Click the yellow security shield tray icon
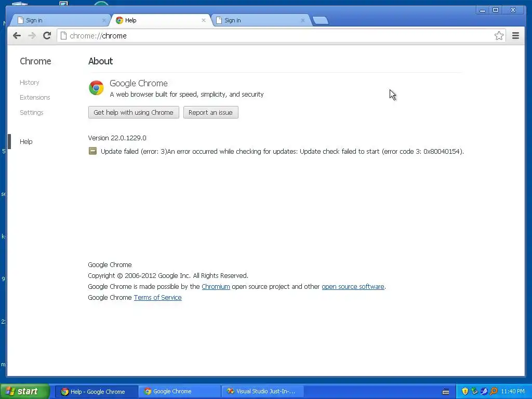Screen dimensions: 532x399 [465, 392]
